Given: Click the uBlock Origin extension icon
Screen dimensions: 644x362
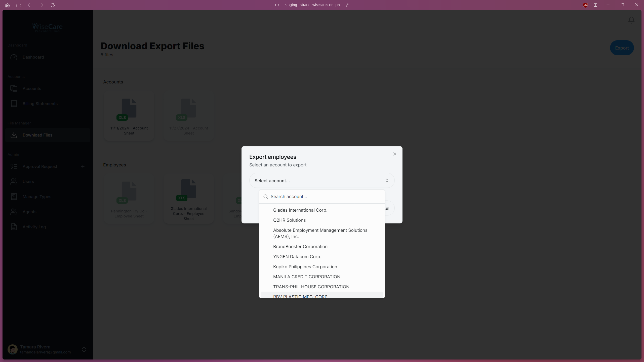Looking at the screenshot, I should 585,5.
